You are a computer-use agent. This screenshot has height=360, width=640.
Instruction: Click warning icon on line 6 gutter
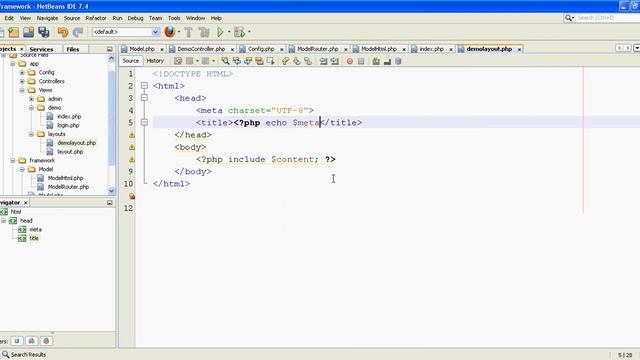(x=132, y=135)
